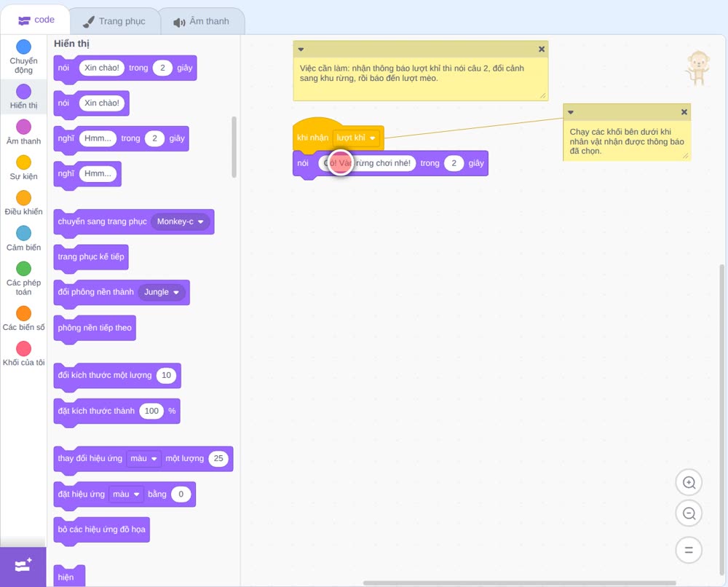
Task: Switch to the Trang phục tab
Action: point(114,21)
